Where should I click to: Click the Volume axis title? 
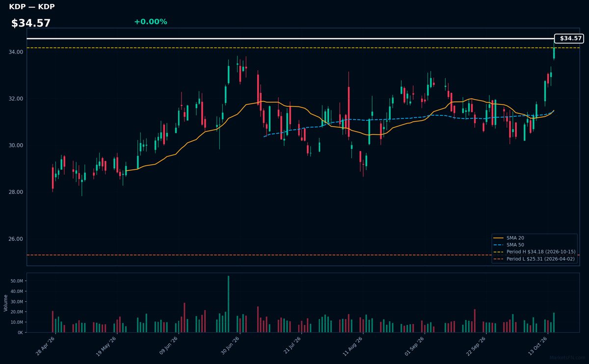pos(5,303)
